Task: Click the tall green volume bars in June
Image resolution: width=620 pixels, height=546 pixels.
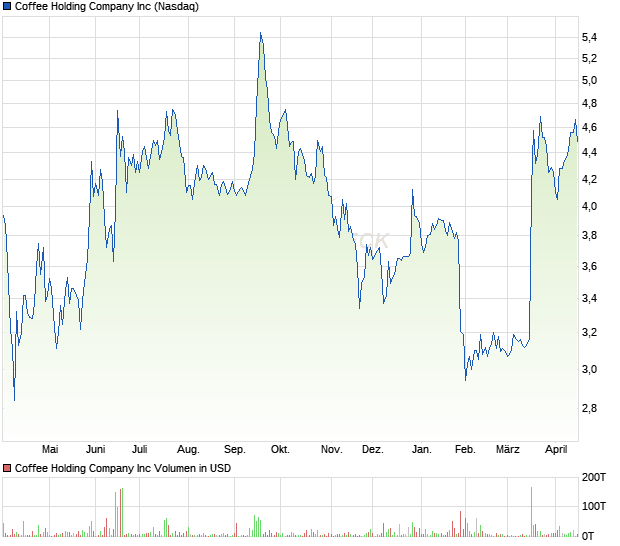Action: [119, 512]
